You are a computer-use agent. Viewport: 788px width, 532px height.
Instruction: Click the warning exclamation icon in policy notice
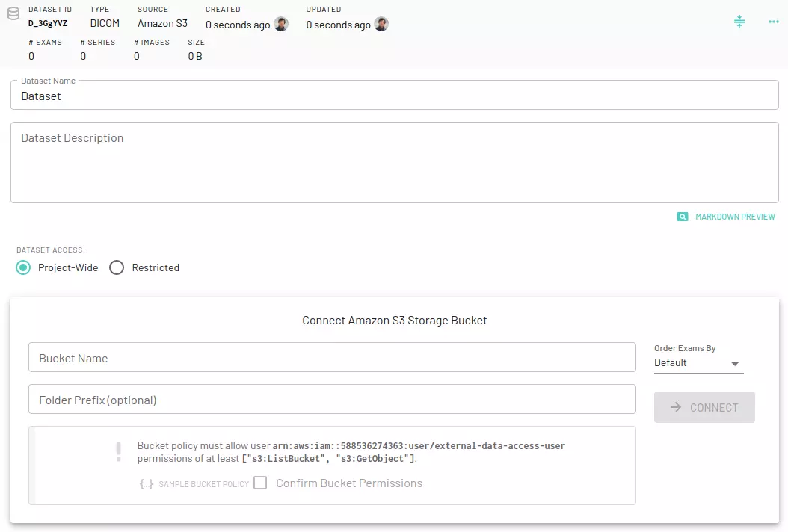118,451
